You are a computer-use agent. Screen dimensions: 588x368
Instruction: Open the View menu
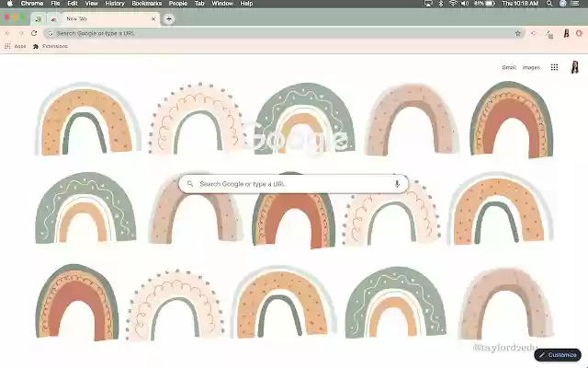click(x=91, y=4)
